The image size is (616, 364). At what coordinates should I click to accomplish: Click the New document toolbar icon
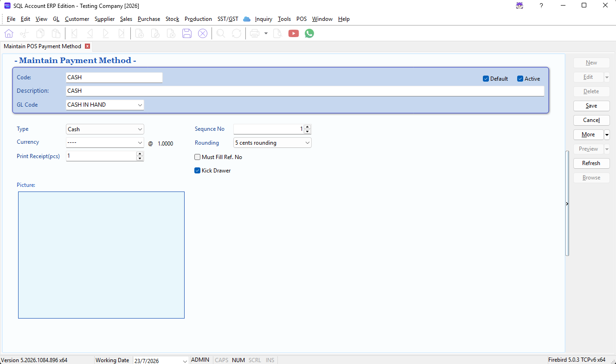(140, 33)
